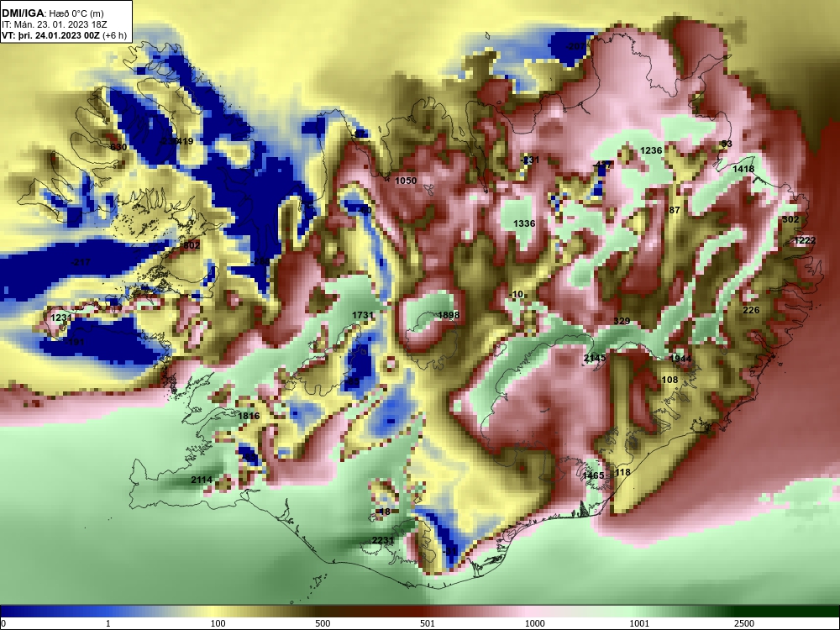Click the map value 1236
Viewport: 840px width, 630px height.
[x=652, y=150]
